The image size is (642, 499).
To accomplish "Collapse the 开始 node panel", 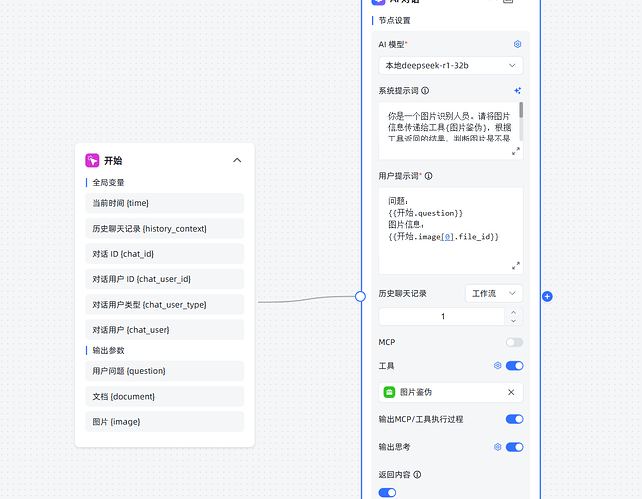I will point(237,160).
